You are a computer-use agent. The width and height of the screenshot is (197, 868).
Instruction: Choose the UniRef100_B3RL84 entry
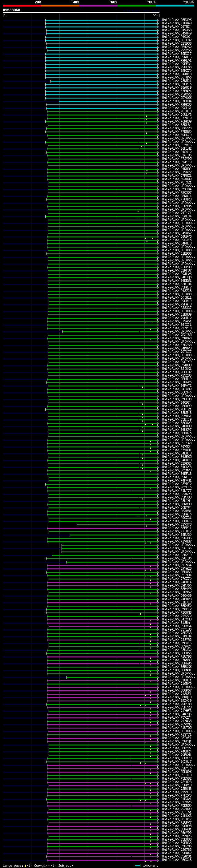click(x=177, y=125)
